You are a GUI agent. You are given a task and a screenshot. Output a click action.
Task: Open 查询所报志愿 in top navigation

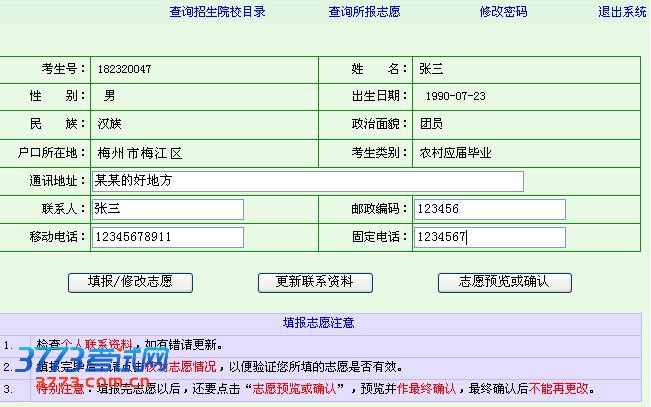[364, 12]
